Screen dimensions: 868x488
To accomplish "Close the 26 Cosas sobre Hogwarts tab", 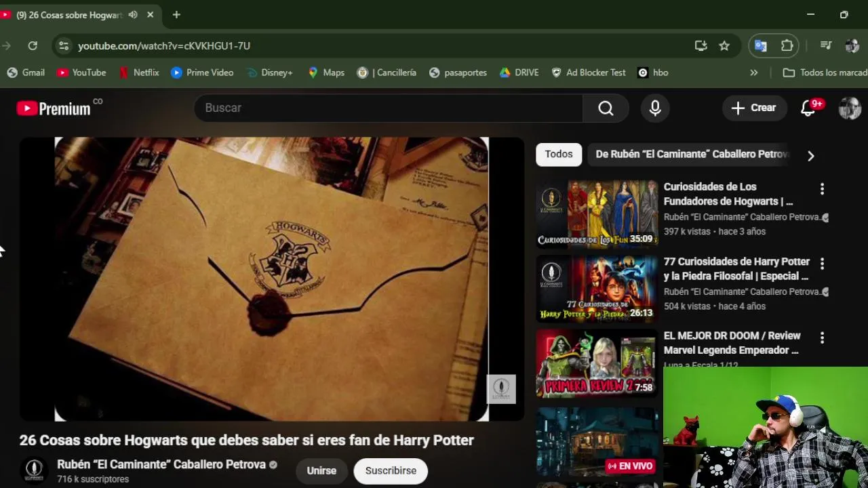I will tap(151, 15).
